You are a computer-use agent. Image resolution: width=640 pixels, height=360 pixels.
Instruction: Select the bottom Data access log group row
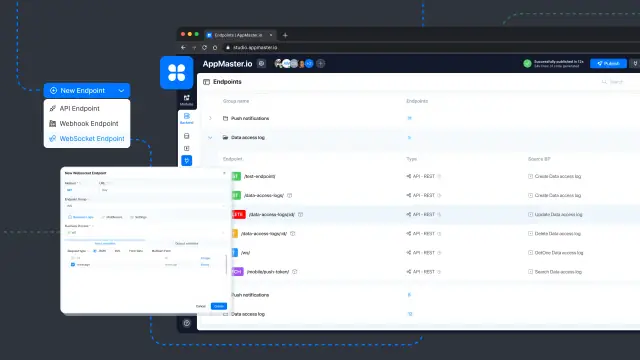[418, 314]
